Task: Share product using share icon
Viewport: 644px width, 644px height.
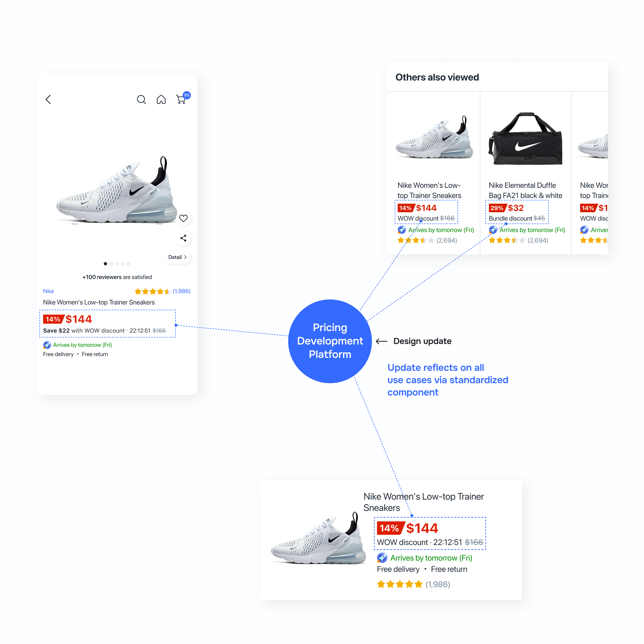Action: coord(183,238)
